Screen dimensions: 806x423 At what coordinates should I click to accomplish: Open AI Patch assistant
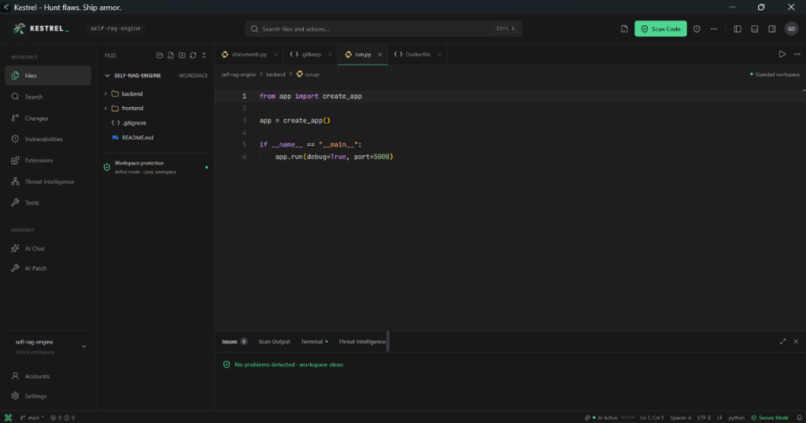(x=48, y=268)
